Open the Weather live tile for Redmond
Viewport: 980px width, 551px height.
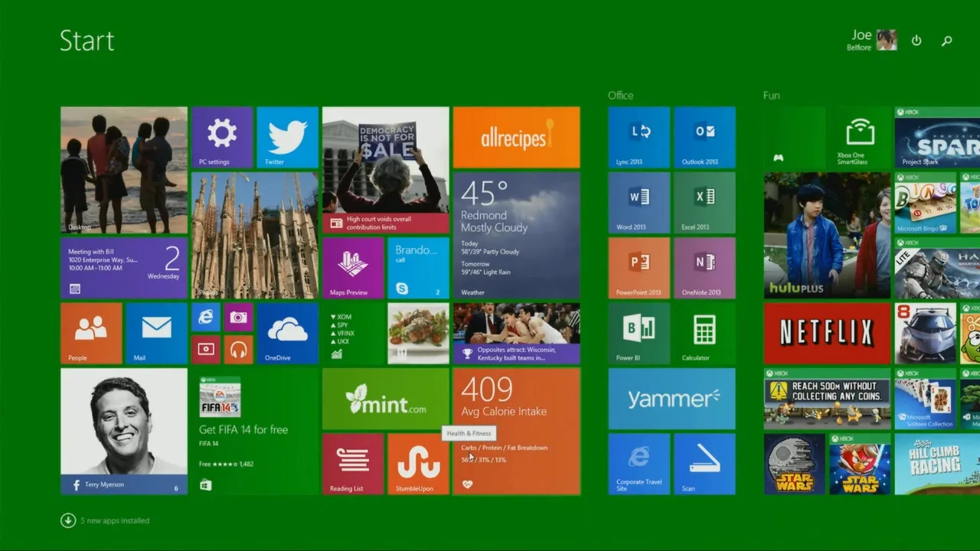[516, 235]
